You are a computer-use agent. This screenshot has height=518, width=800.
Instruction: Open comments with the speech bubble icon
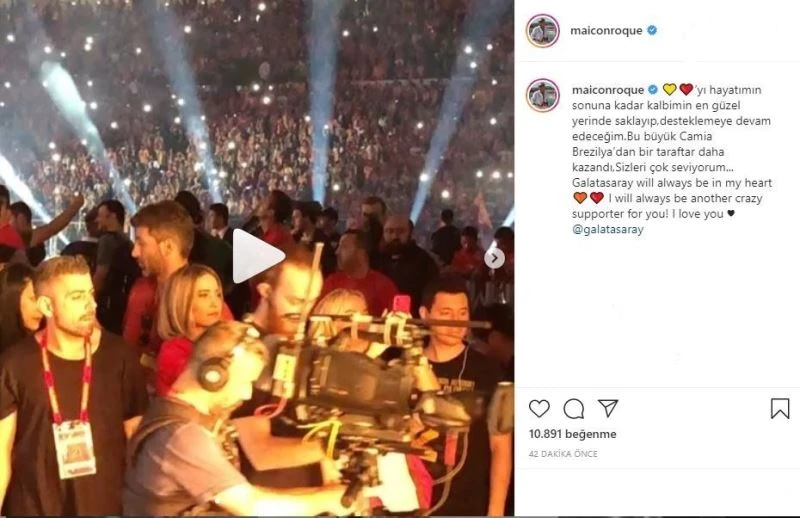(x=574, y=408)
